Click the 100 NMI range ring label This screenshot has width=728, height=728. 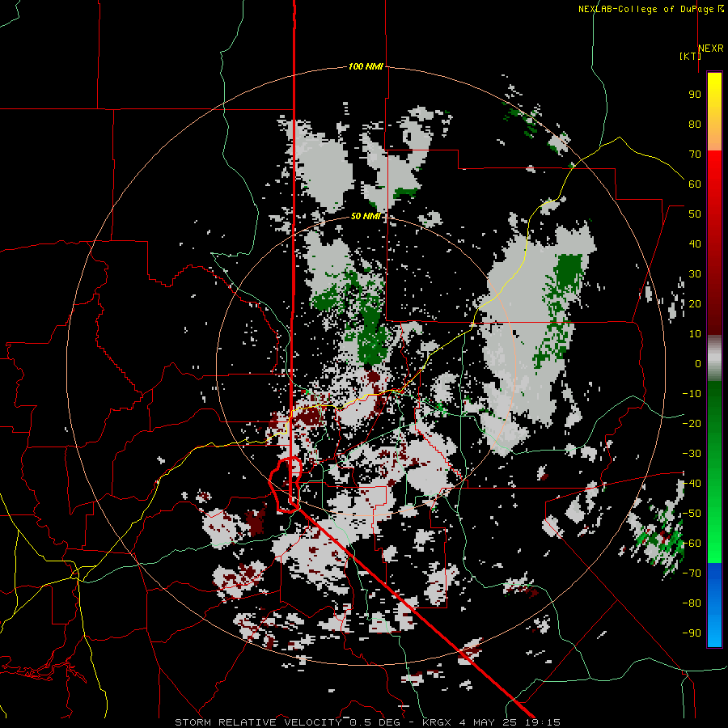point(366,67)
